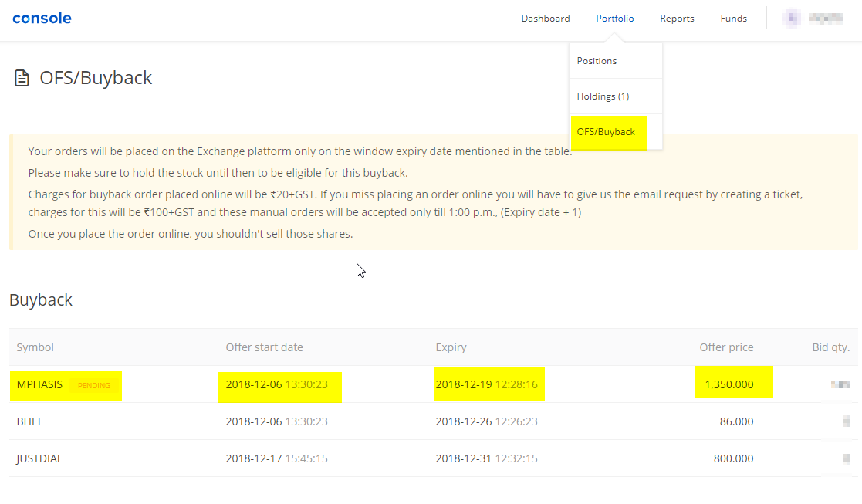Click the Offer start date column header
The width and height of the screenshot is (862, 504).
[x=265, y=347]
